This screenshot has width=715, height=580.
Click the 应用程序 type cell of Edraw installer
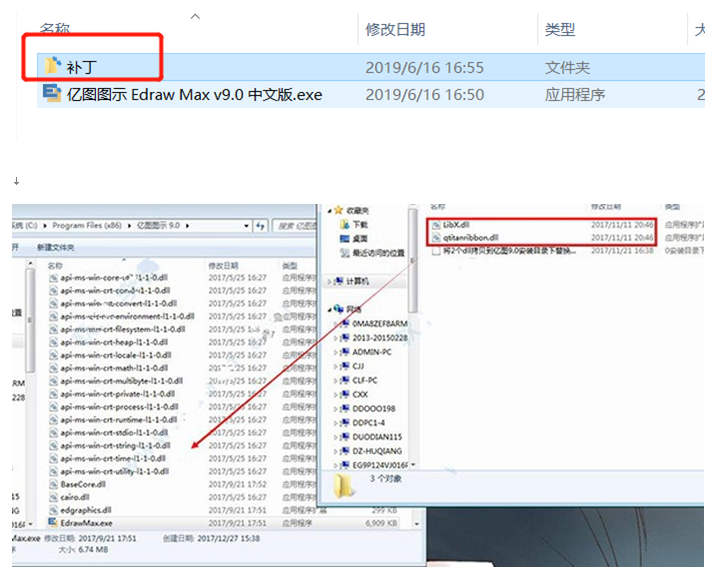point(575,94)
